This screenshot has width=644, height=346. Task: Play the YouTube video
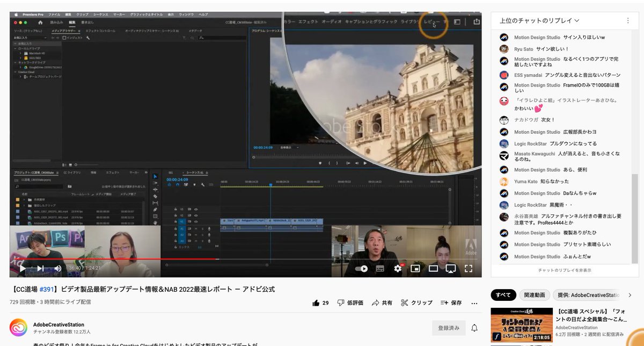tap(23, 268)
